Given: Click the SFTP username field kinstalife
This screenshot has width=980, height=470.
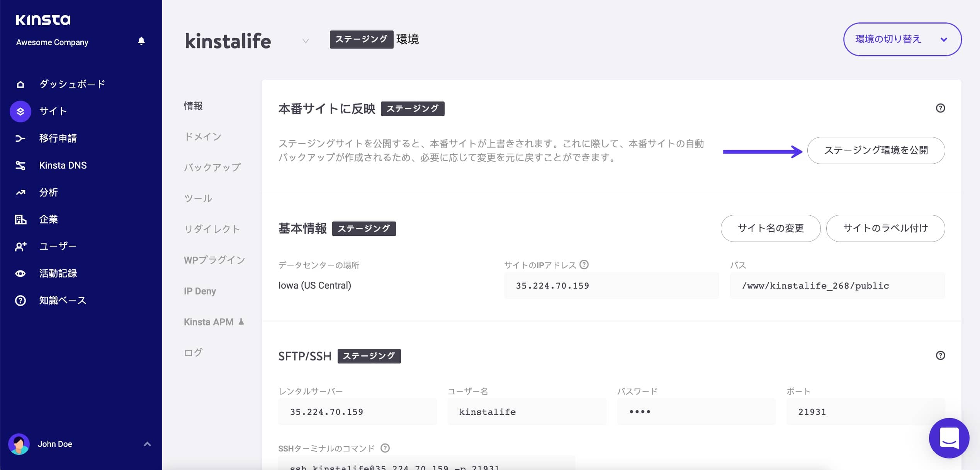Looking at the screenshot, I should click(527, 412).
